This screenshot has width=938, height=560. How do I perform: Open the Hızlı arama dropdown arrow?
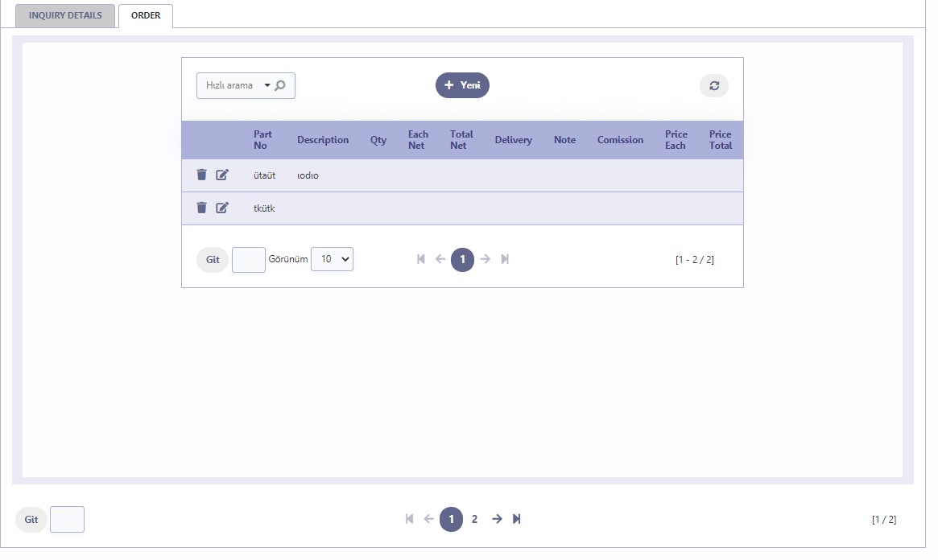pyautogui.click(x=267, y=85)
